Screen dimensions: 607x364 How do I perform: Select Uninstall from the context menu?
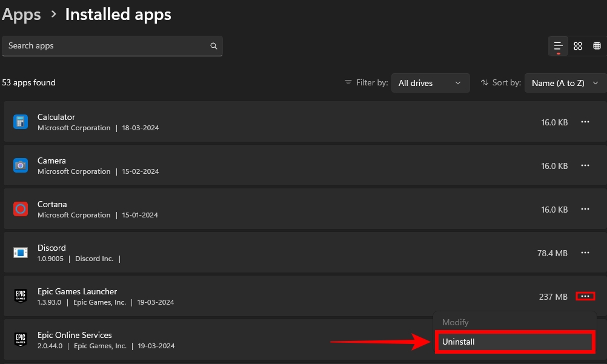tap(515, 342)
